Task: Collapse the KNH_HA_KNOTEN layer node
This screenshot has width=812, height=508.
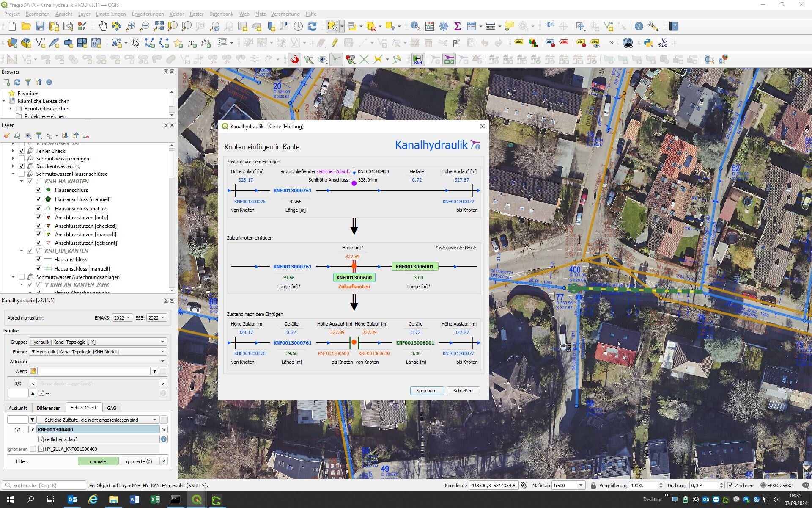Action: point(22,181)
